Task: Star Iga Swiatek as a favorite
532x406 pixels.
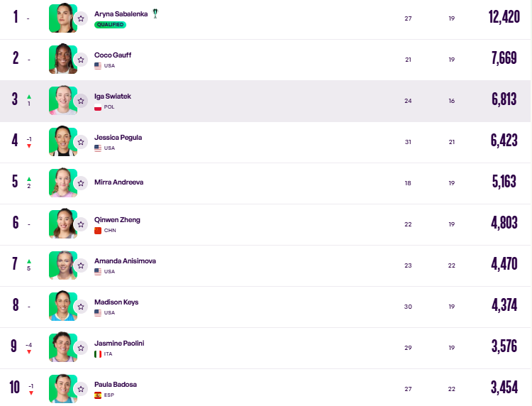Action: (81, 101)
